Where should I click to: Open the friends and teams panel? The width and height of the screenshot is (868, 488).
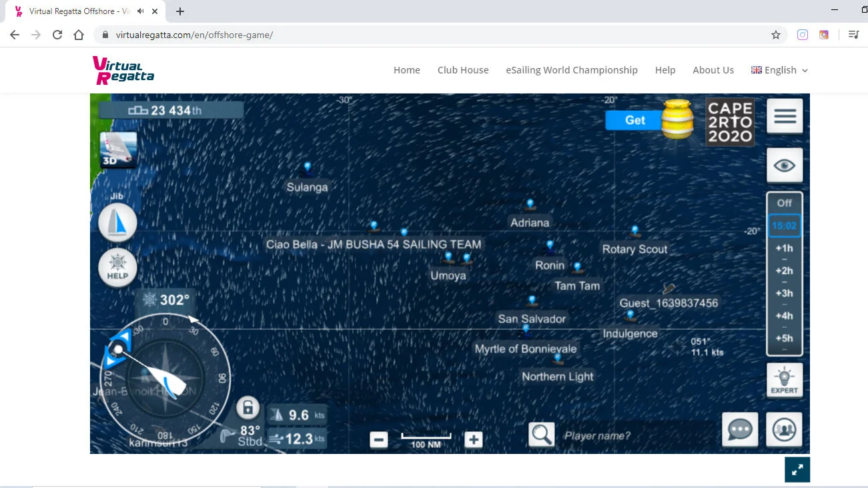coord(784,430)
